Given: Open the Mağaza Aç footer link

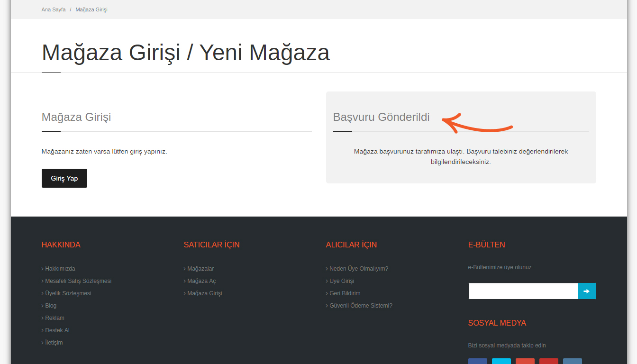Looking at the screenshot, I should (x=201, y=281).
